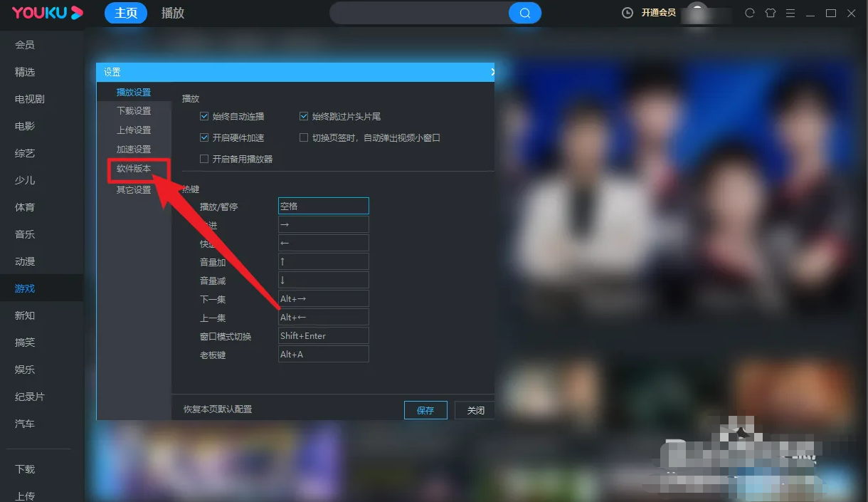Uncheck 始终跳过片头片尾 checkbox

(x=304, y=116)
